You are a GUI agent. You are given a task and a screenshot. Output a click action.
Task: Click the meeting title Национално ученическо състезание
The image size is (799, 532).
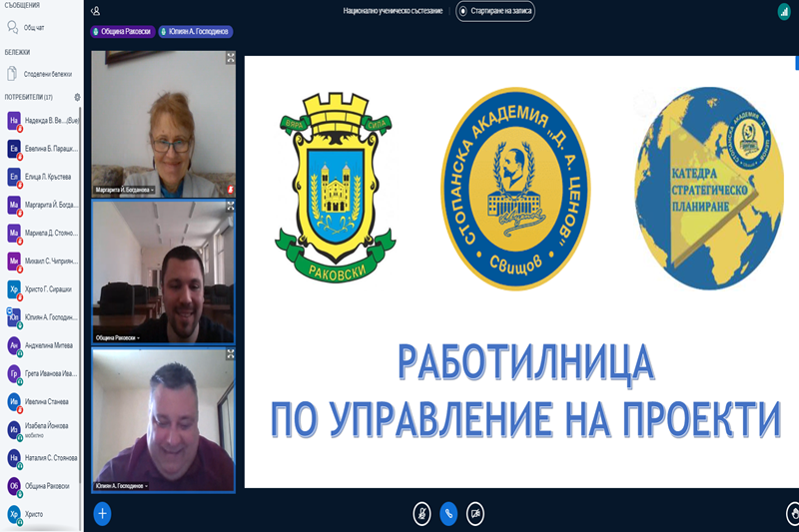[x=393, y=11]
